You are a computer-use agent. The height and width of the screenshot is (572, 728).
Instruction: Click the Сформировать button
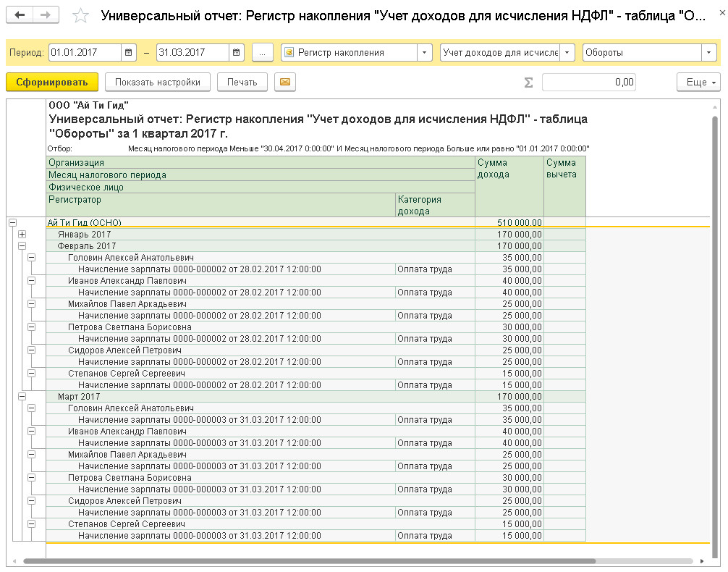52,83
